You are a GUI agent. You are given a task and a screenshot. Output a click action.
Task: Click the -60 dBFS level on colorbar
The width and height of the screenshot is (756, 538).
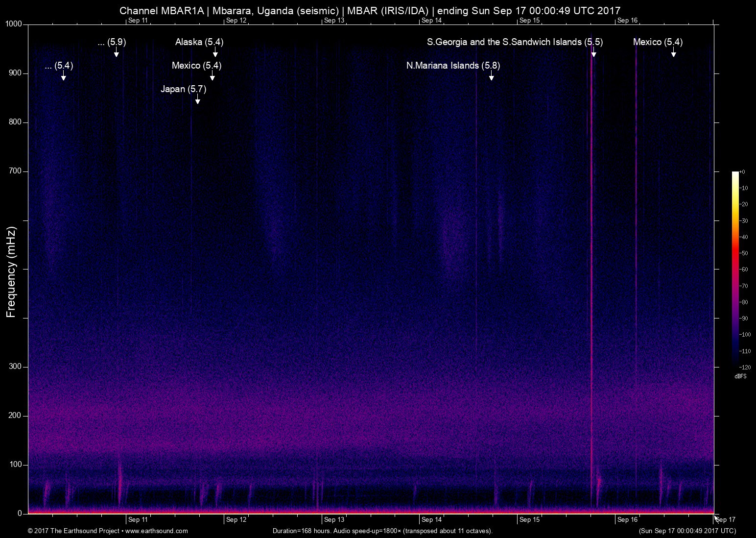(735, 269)
